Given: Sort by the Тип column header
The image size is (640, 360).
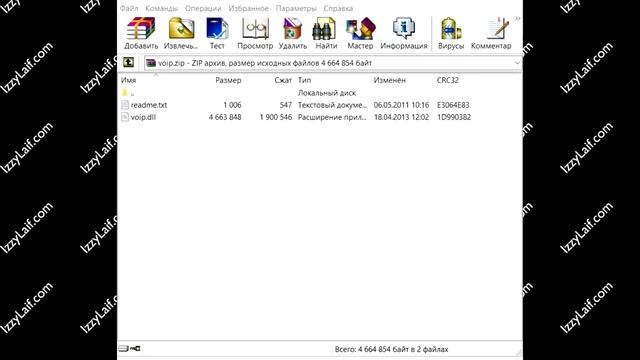Looking at the screenshot, I should tap(304, 80).
